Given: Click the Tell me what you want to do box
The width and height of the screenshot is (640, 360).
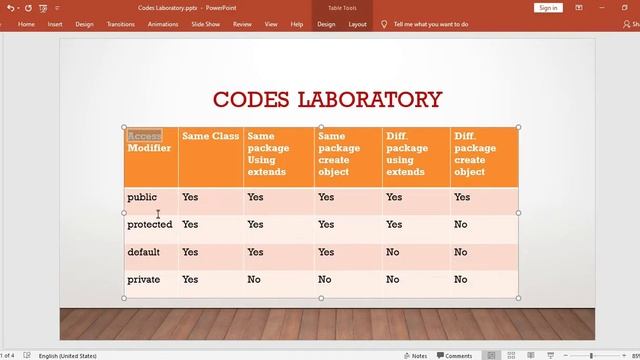Looking at the screenshot, I should (x=431, y=24).
